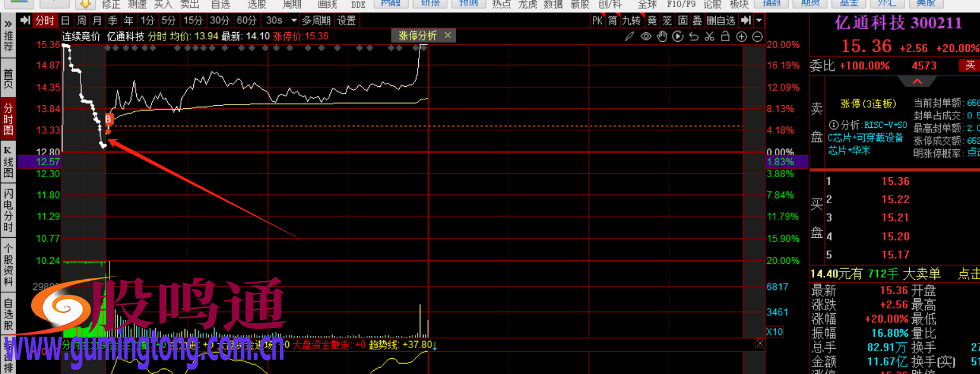This screenshot has width=980, height=374.
Task: Zoom out with the circled minus icon
Action: pos(758,36)
